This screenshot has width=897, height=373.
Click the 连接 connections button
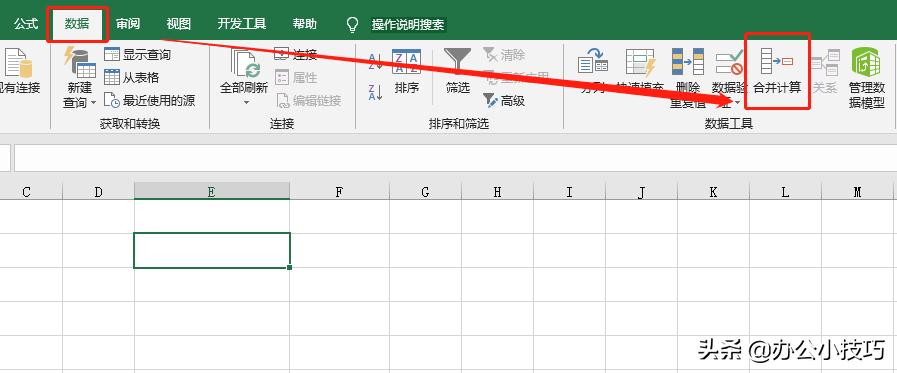296,54
